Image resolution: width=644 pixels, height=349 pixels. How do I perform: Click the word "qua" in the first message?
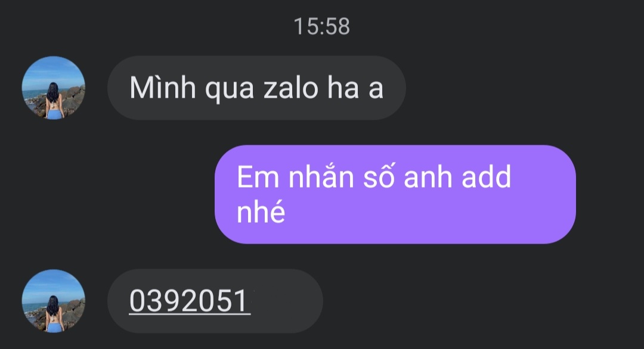(x=229, y=90)
